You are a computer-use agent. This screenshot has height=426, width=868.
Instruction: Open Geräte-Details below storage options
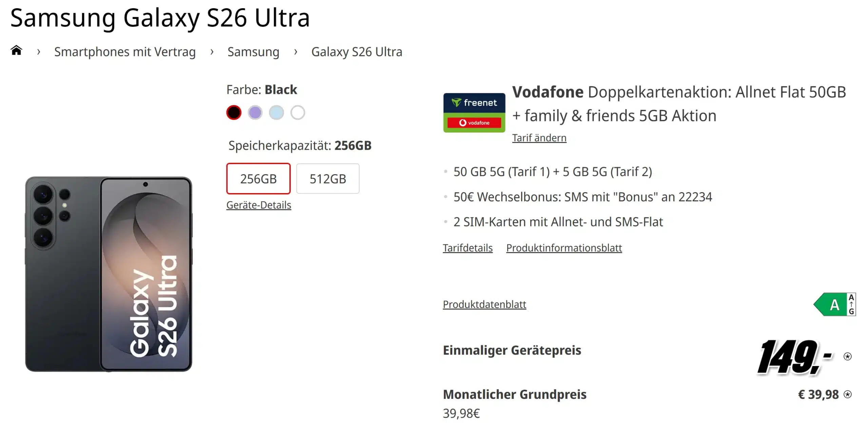point(259,205)
